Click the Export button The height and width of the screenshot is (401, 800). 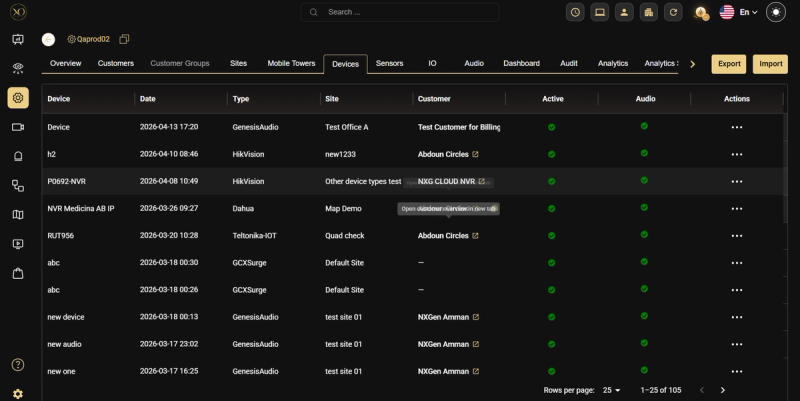[729, 64]
